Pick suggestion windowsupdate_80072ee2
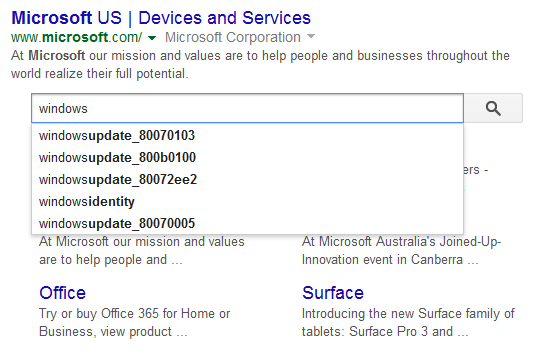The height and width of the screenshot is (362, 548). (247, 180)
